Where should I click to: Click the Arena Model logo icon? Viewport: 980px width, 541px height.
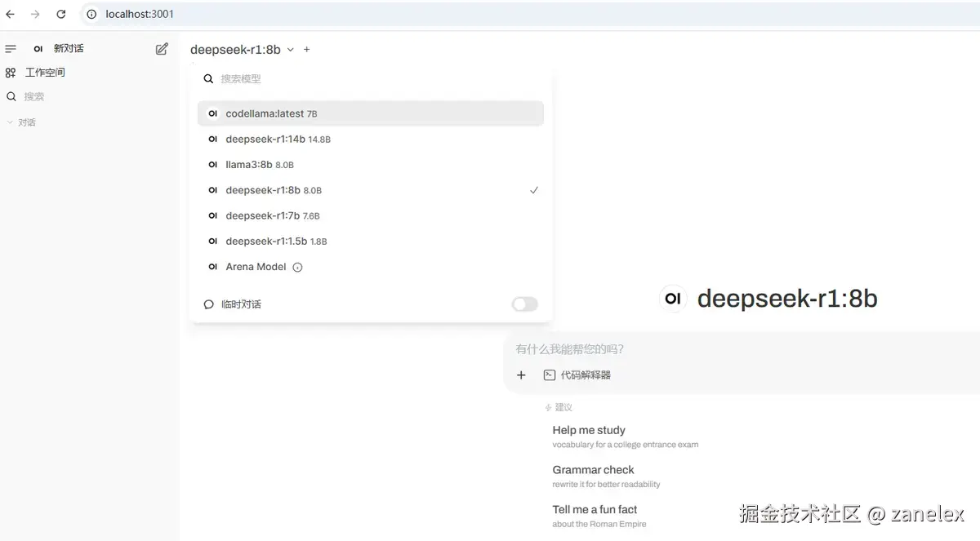tap(212, 267)
